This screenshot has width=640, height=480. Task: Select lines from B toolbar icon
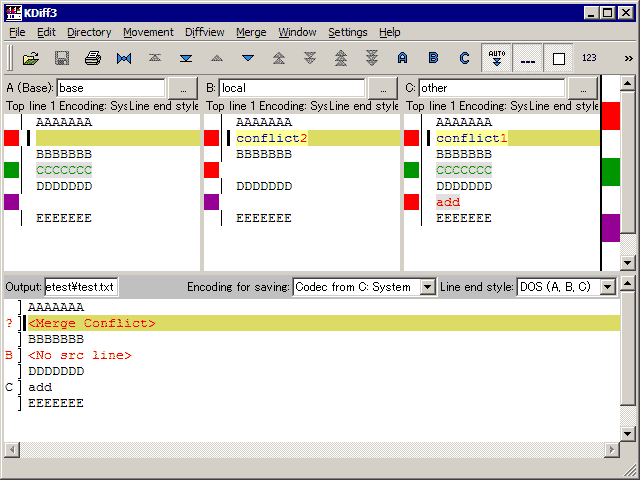(x=433, y=58)
